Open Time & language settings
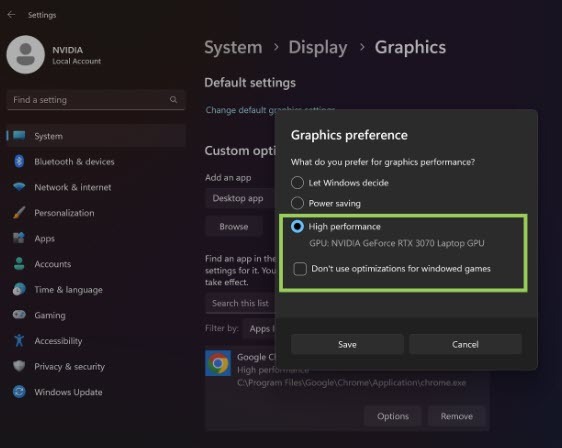 (x=96, y=289)
